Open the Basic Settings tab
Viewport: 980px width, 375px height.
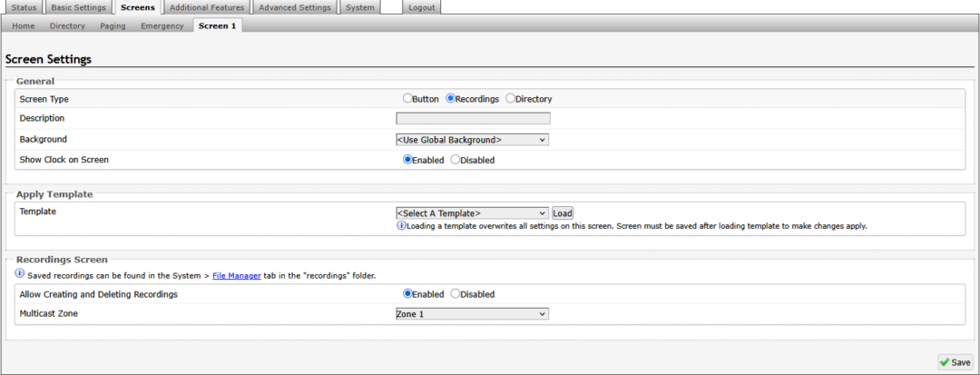click(79, 7)
